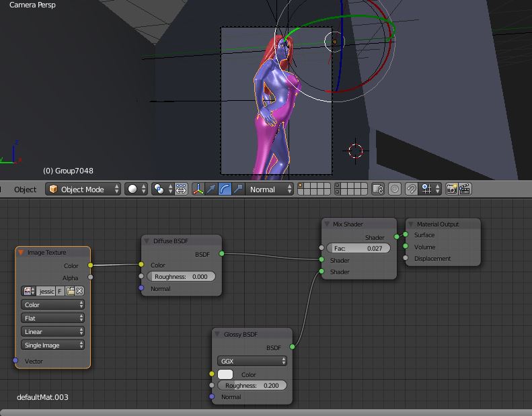Click Mix Shader first Shader input socket
532x416 pixels.
321,259
